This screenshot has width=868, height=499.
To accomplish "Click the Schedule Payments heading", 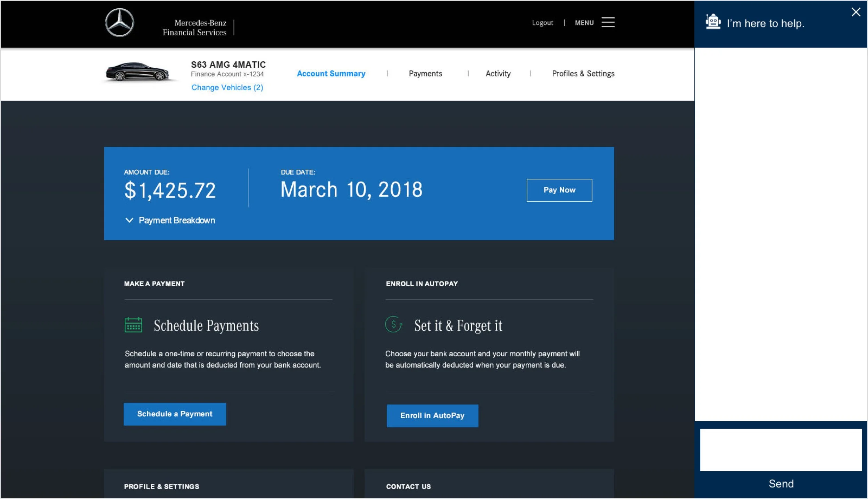I will click(206, 326).
